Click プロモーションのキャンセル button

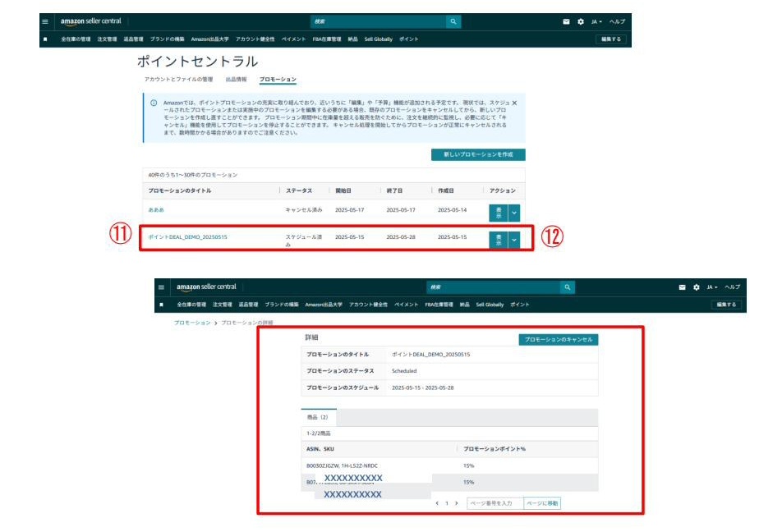point(559,340)
